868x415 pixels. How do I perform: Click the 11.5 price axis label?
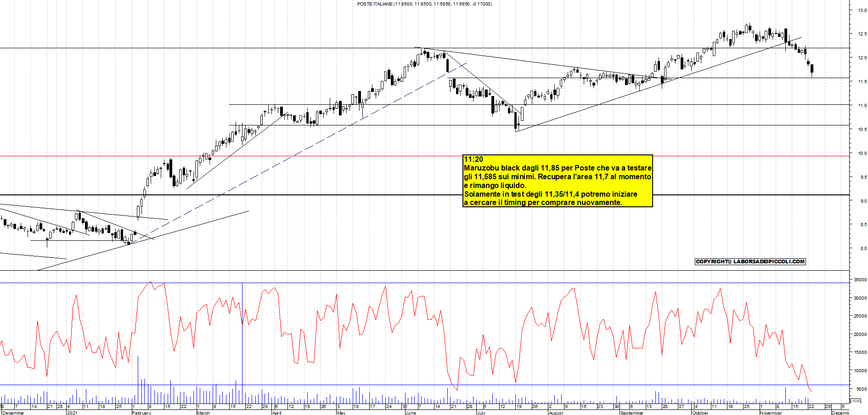(862, 82)
